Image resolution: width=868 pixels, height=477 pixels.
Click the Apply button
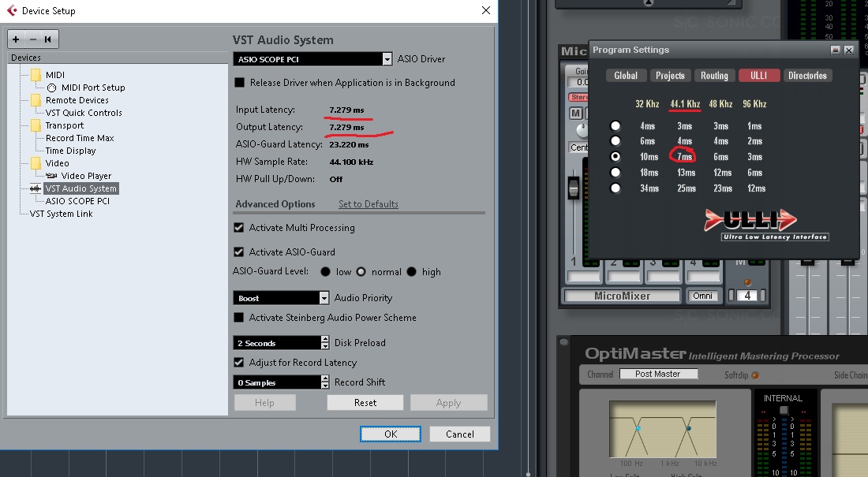pos(448,403)
